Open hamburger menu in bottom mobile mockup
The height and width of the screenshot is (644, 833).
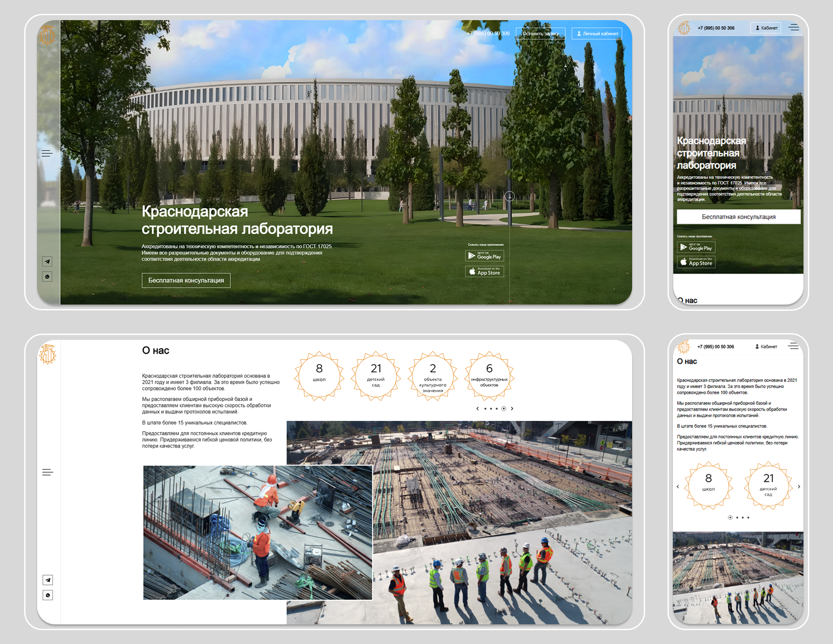point(794,346)
